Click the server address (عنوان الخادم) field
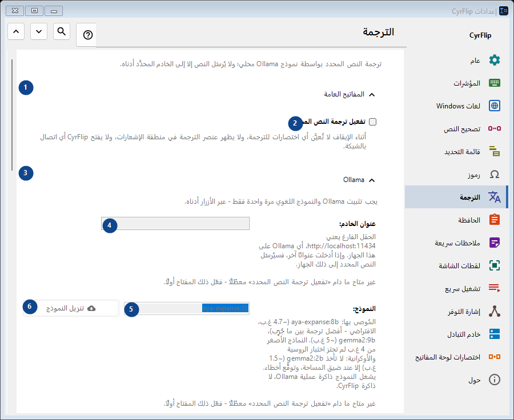The image size is (514, 420). tap(175, 224)
